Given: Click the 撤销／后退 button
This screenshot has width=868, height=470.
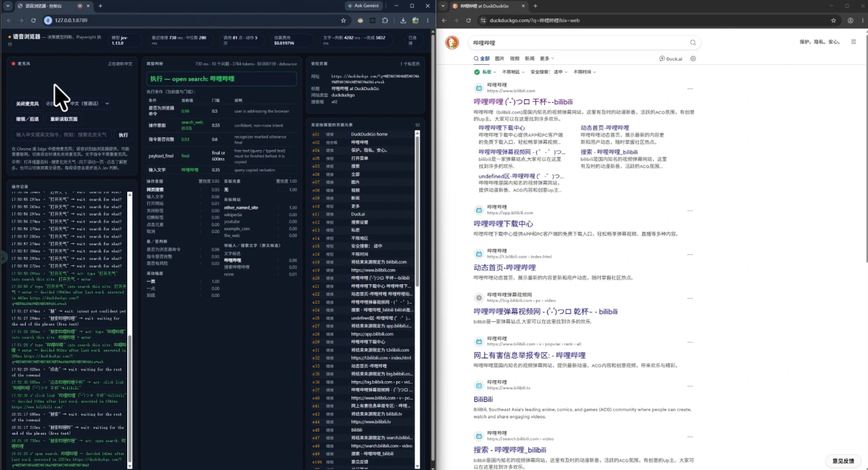Looking at the screenshot, I should pyautogui.click(x=28, y=119).
